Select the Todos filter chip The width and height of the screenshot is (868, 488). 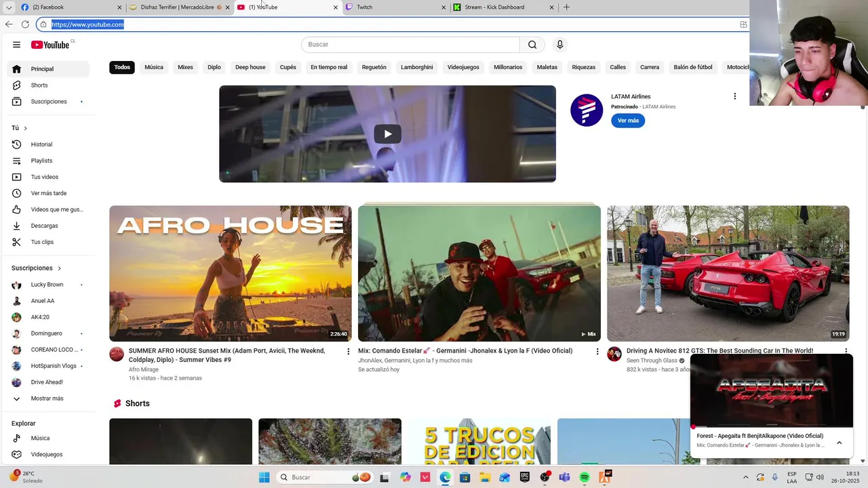click(x=122, y=67)
